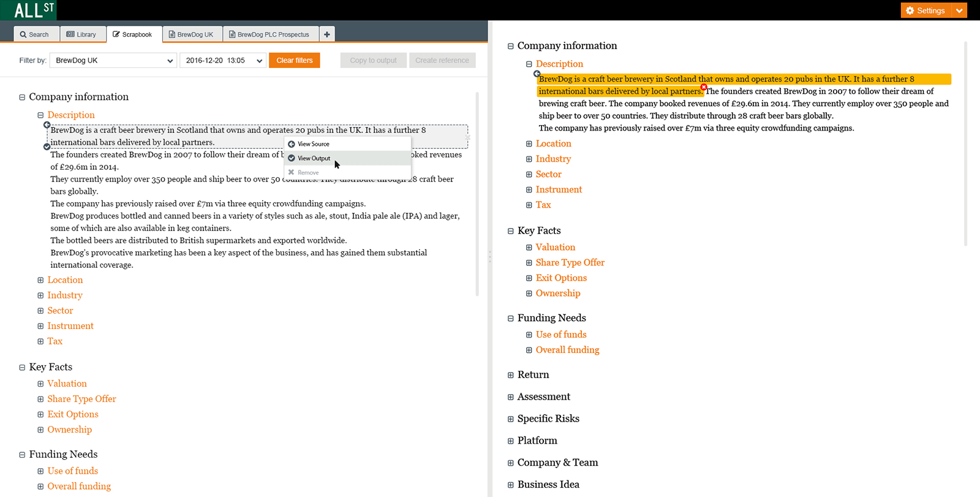Click the Create reference button
This screenshot has height=497, width=980.
[442, 60]
